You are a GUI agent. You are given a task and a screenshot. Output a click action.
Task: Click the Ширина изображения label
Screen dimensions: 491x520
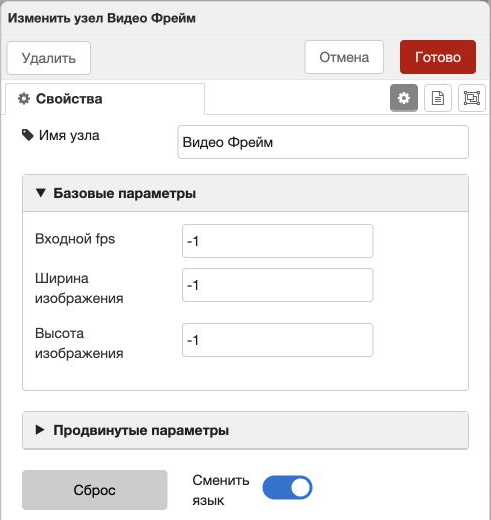coord(79,288)
